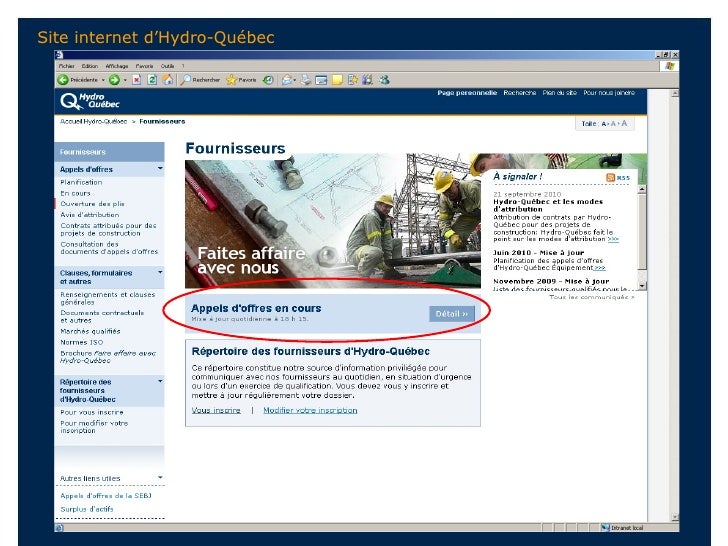Select the En cours sidebar link
728x546 pixels.
[75, 193]
